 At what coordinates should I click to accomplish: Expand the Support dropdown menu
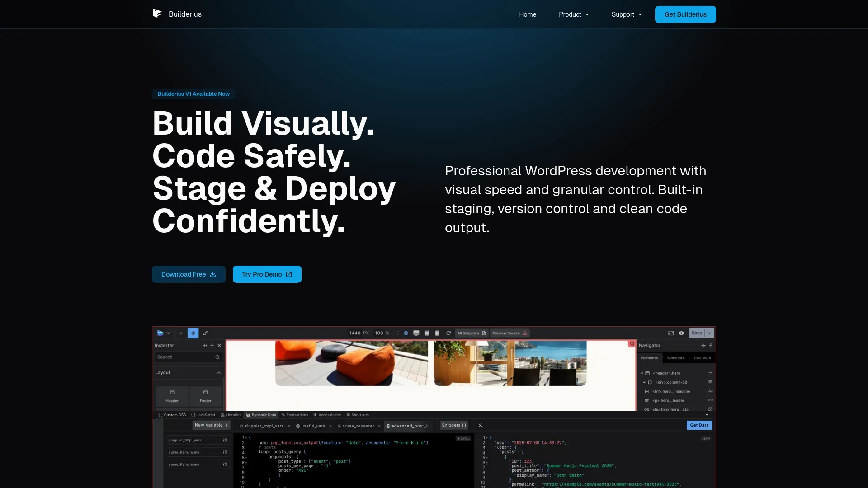coord(627,14)
